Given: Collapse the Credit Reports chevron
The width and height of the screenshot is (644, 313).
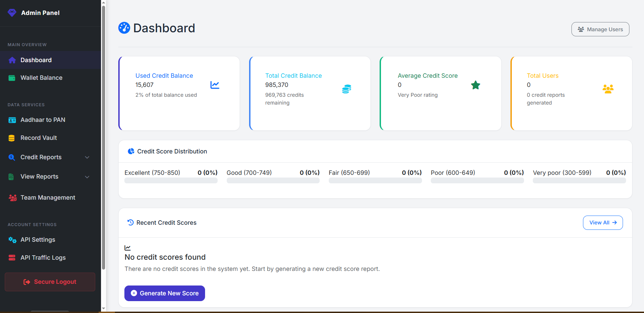Looking at the screenshot, I should tap(87, 157).
